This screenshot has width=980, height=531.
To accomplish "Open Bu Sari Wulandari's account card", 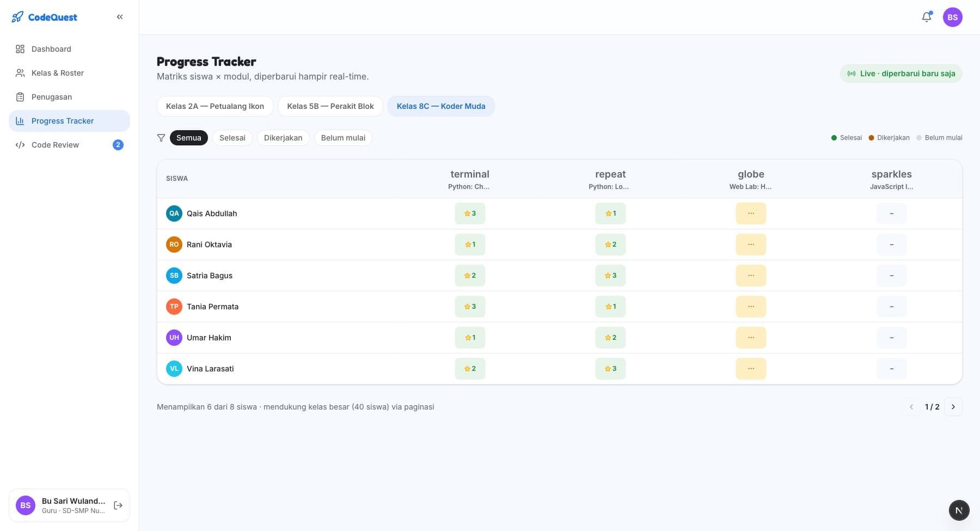I will 69,505.
